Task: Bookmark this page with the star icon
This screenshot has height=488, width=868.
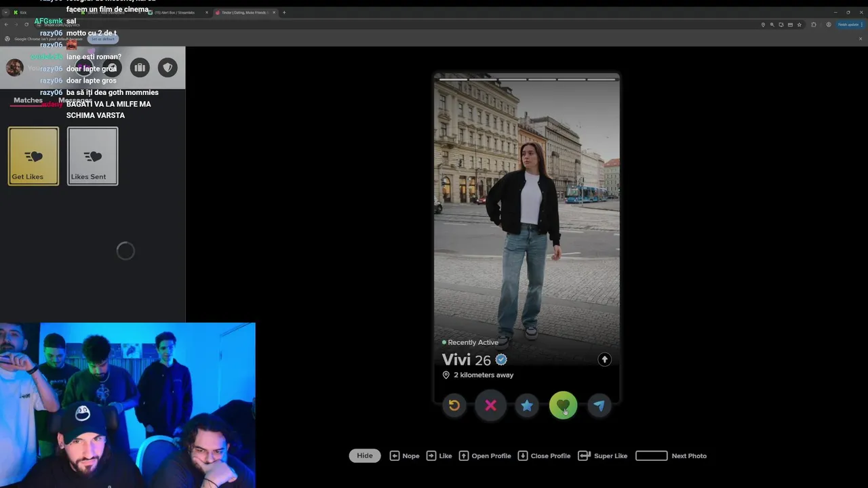Action: [x=800, y=24]
